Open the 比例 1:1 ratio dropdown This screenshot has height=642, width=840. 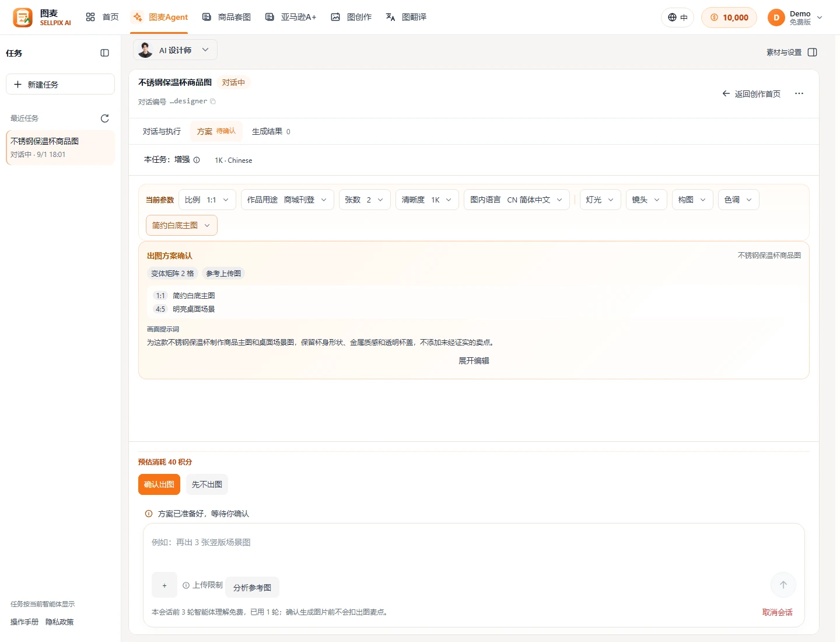[207, 200]
